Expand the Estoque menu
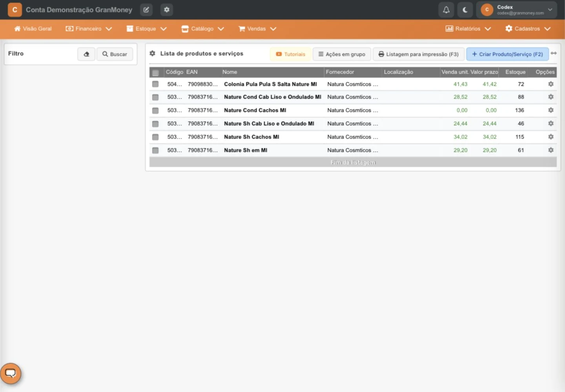565x392 pixels. tap(147, 29)
